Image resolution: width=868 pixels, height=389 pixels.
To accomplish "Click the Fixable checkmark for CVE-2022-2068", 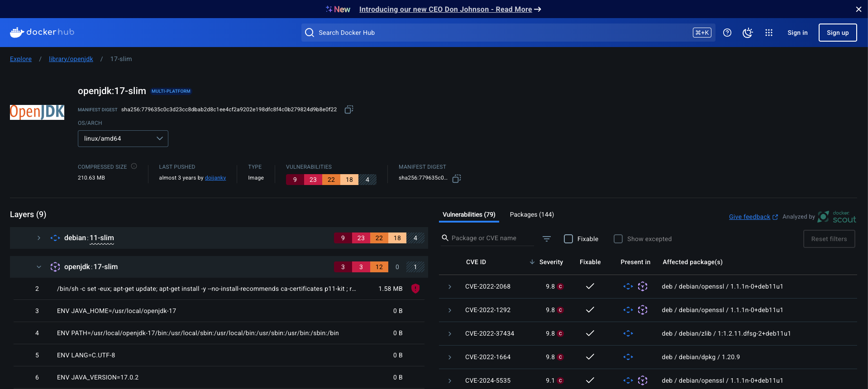I will (x=590, y=286).
